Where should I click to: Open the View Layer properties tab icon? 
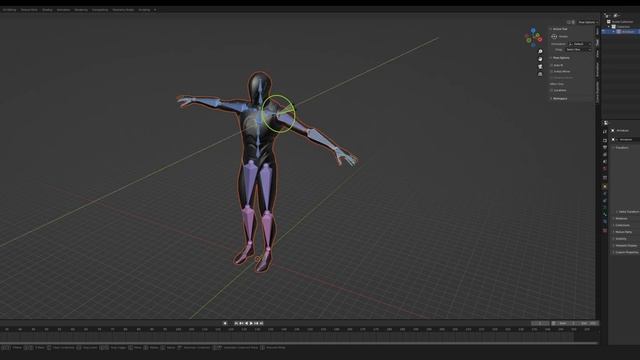coord(605,155)
